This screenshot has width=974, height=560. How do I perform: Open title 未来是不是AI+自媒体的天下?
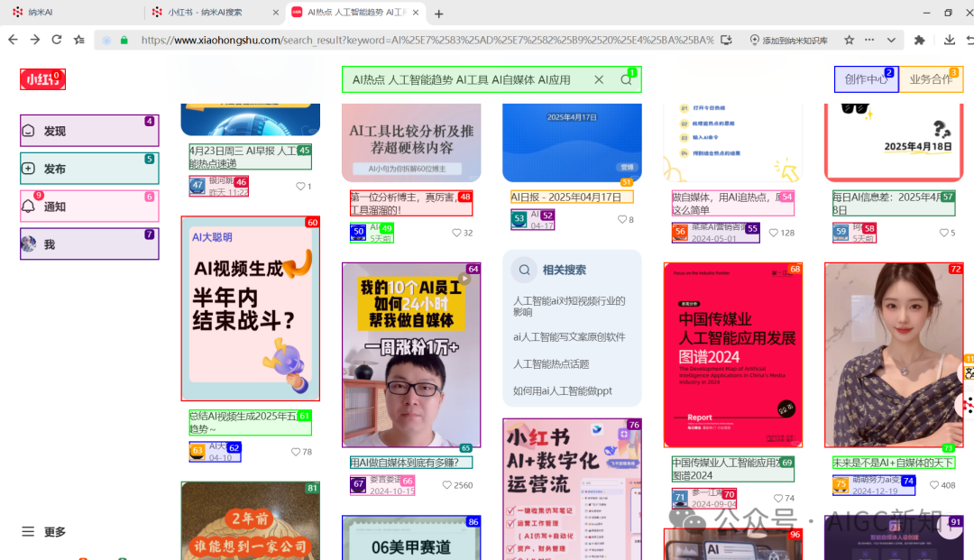tap(893, 463)
